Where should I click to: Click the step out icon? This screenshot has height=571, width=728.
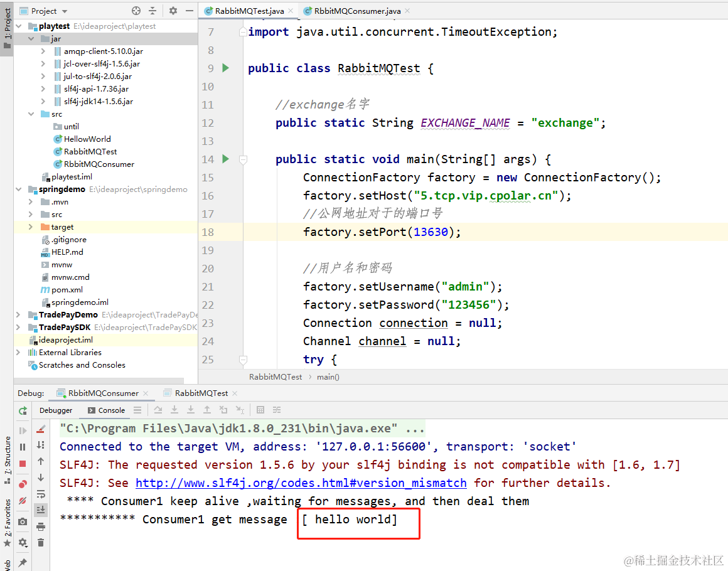point(207,410)
